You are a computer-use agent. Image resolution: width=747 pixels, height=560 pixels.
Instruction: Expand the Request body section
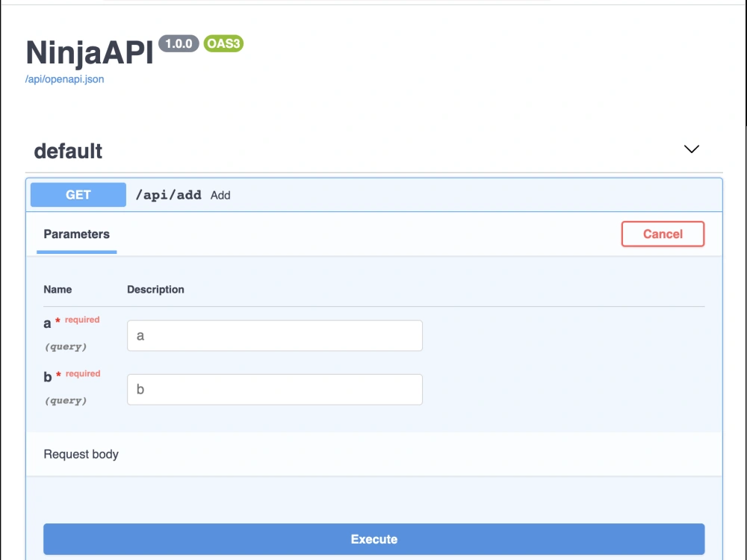[81, 454]
